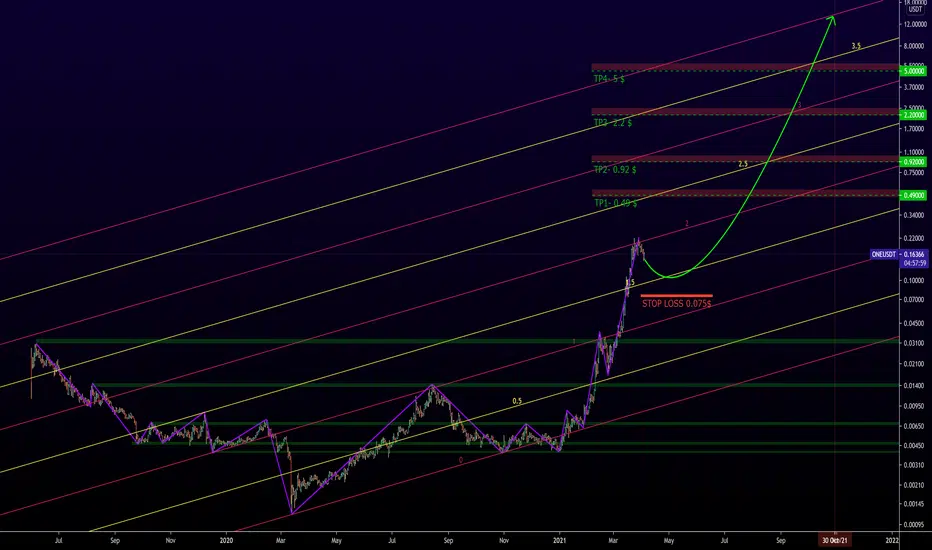Click the highlighted 30 Oct '21 date marker

coord(835,540)
